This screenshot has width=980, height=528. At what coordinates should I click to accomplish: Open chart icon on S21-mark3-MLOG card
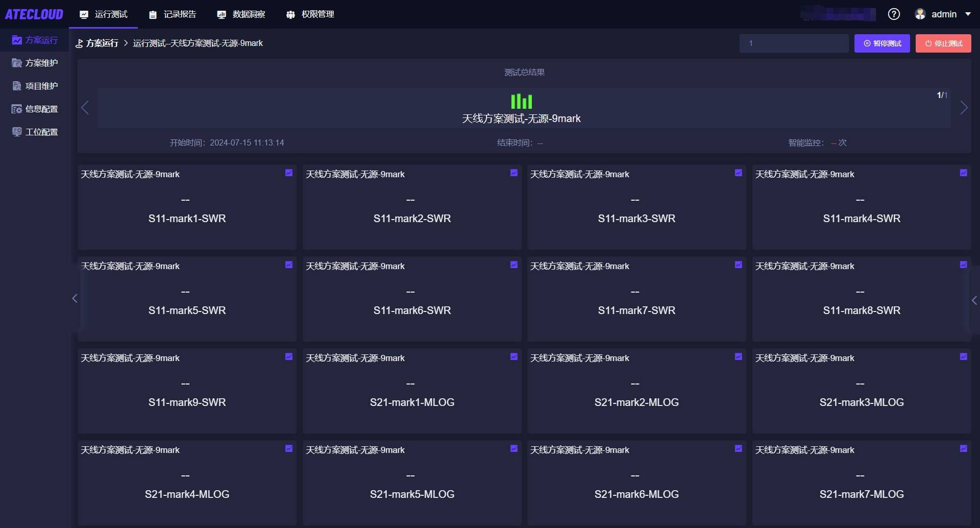coord(963,357)
